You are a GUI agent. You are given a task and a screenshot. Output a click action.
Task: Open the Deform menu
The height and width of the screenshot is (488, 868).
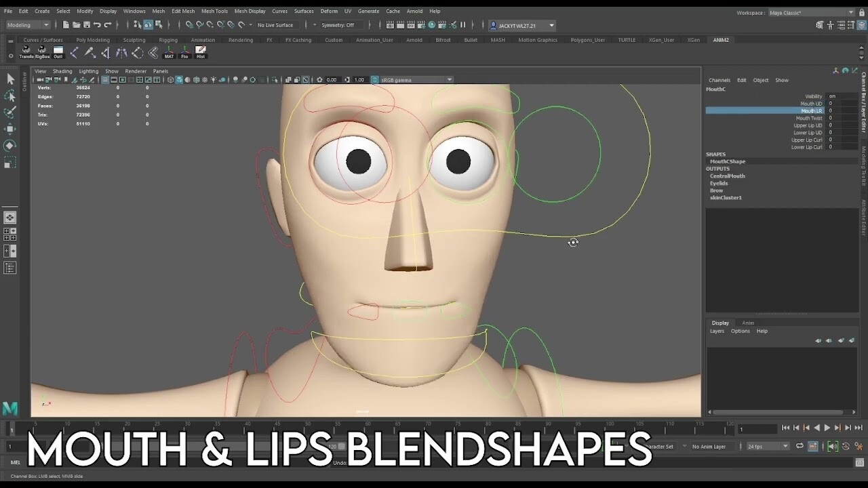point(328,11)
